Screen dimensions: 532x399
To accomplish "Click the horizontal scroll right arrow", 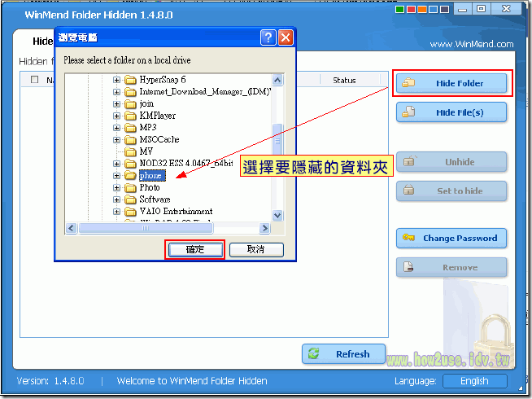I will (x=264, y=228).
